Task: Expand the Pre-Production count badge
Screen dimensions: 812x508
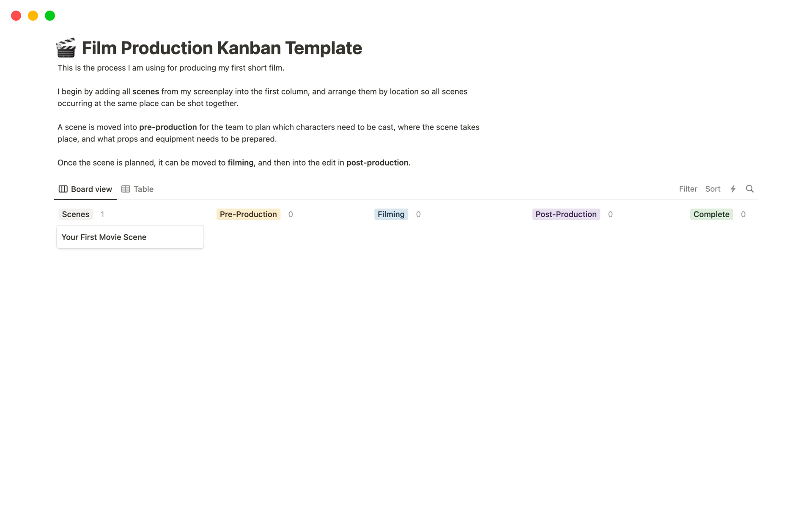Action: (291, 214)
